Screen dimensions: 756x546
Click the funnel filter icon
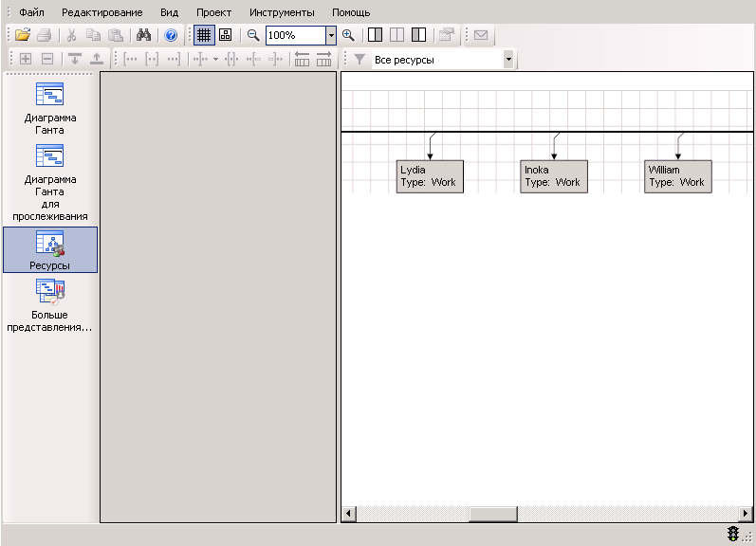[360, 60]
